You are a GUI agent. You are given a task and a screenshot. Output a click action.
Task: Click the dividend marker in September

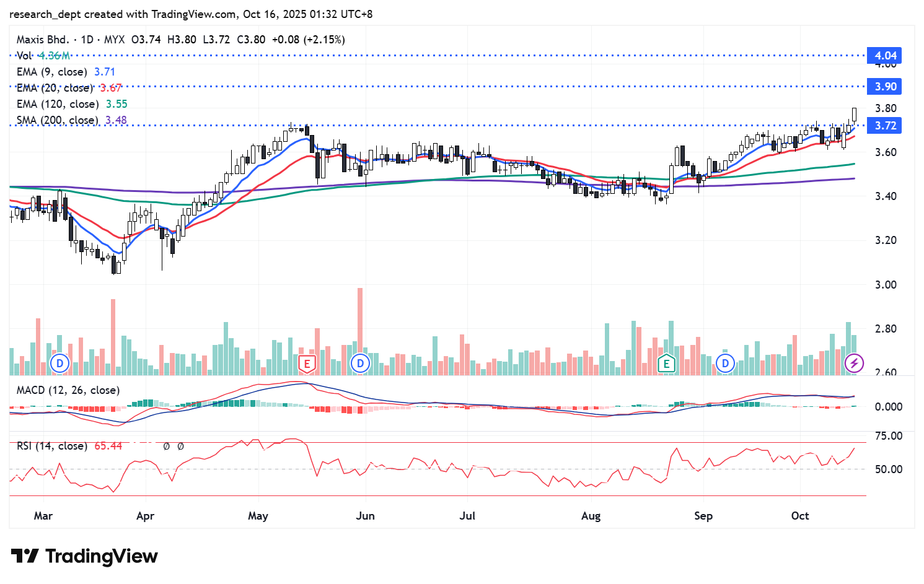click(x=725, y=363)
